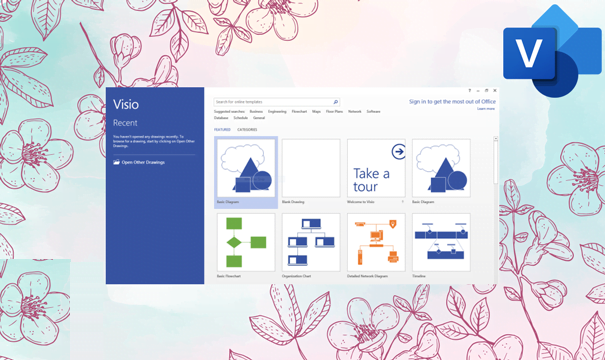Click the Engineering suggested search
This screenshot has width=605, height=360.
[277, 112]
